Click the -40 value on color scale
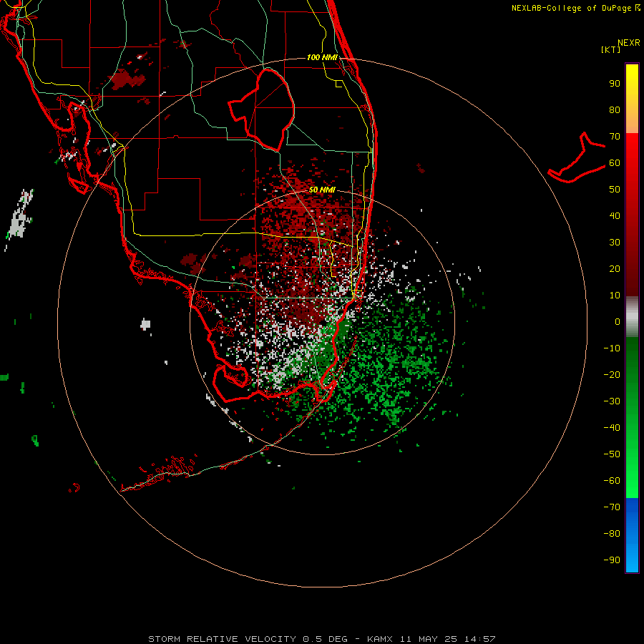Screen dimensions: 644x644 click(x=612, y=428)
